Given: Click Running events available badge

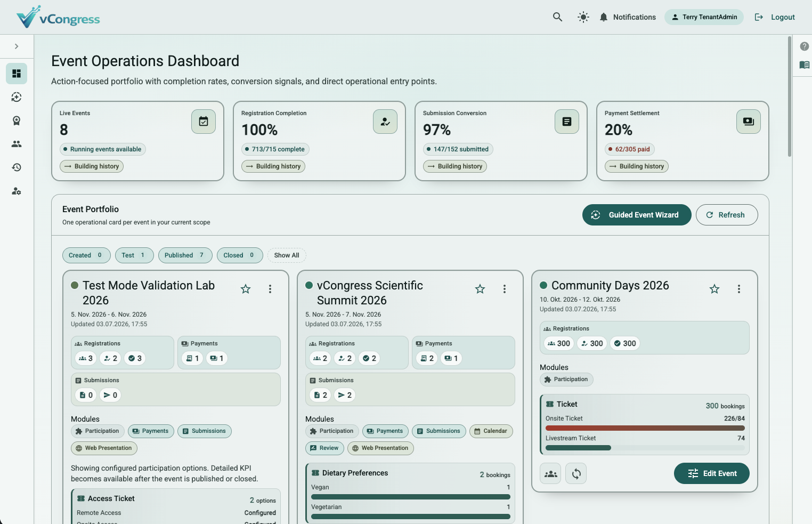Looking at the screenshot, I should [103, 149].
